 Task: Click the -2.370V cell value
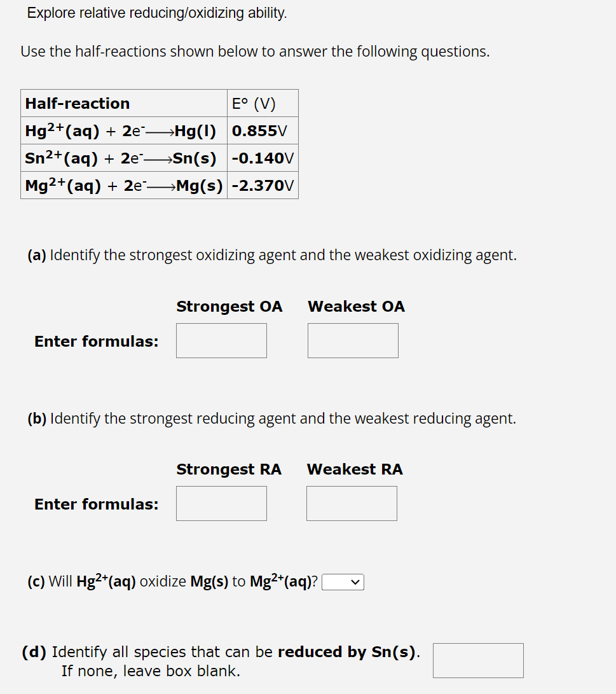[261, 184]
